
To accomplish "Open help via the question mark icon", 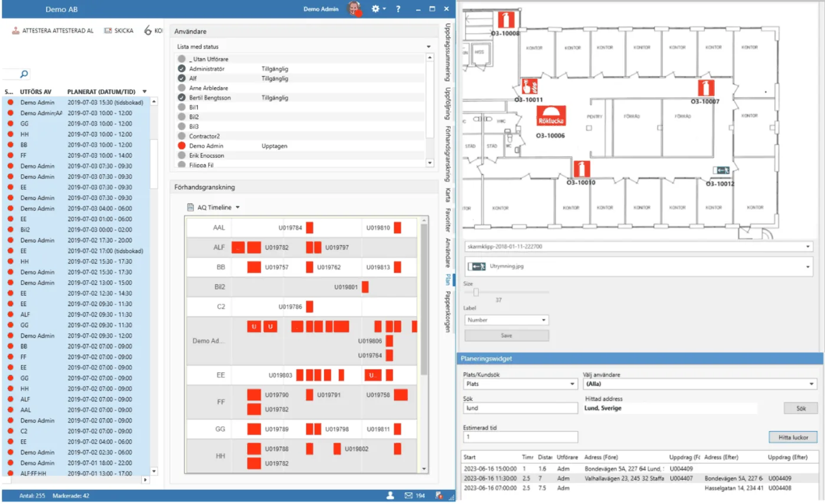I will pos(398,9).
